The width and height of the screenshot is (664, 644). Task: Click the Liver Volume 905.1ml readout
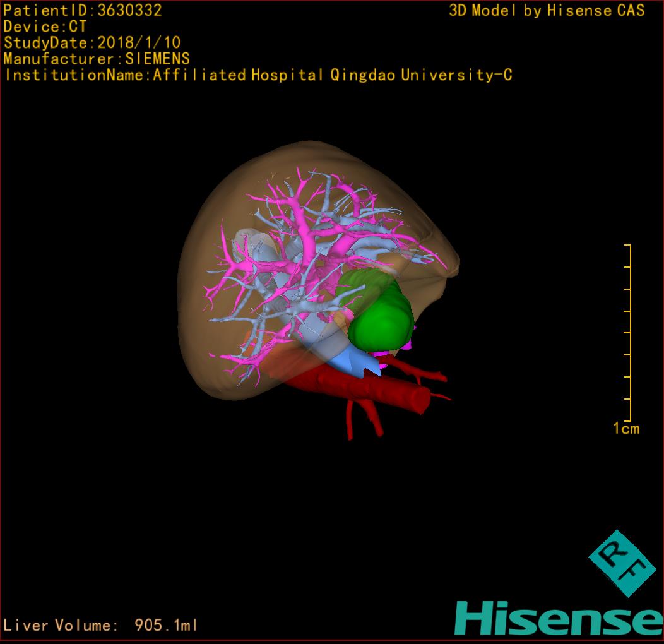coord(101,626)
